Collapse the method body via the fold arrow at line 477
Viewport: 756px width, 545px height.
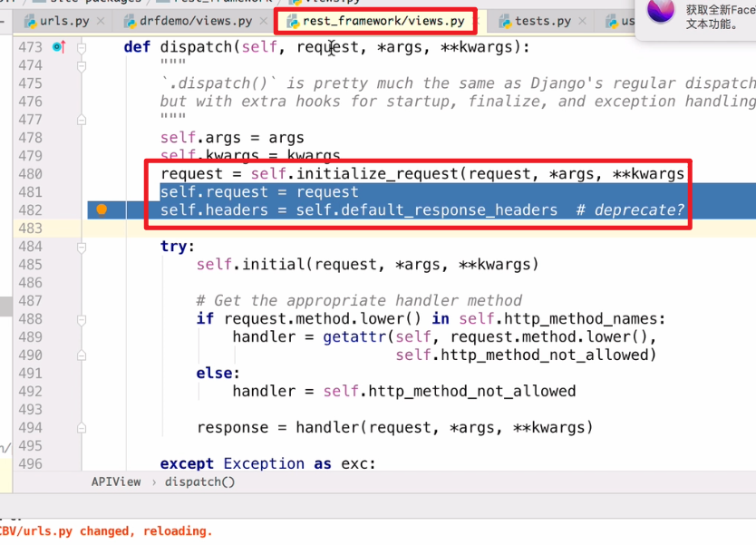[x=82, y=119]
